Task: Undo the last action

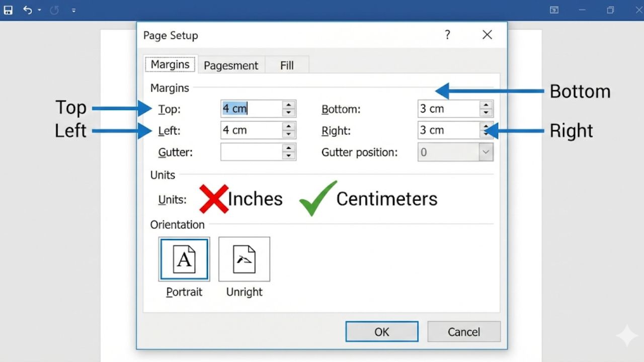Action: coord(27,10)
